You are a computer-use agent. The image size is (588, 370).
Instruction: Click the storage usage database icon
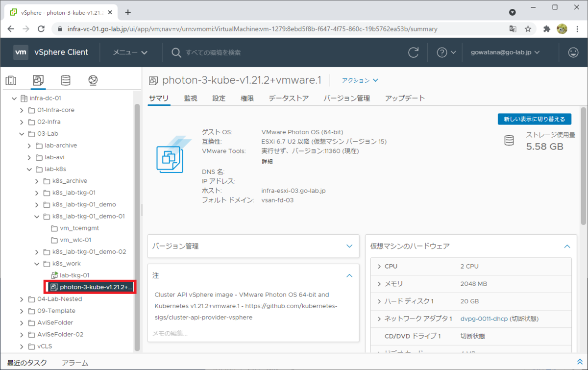(509, 140)
